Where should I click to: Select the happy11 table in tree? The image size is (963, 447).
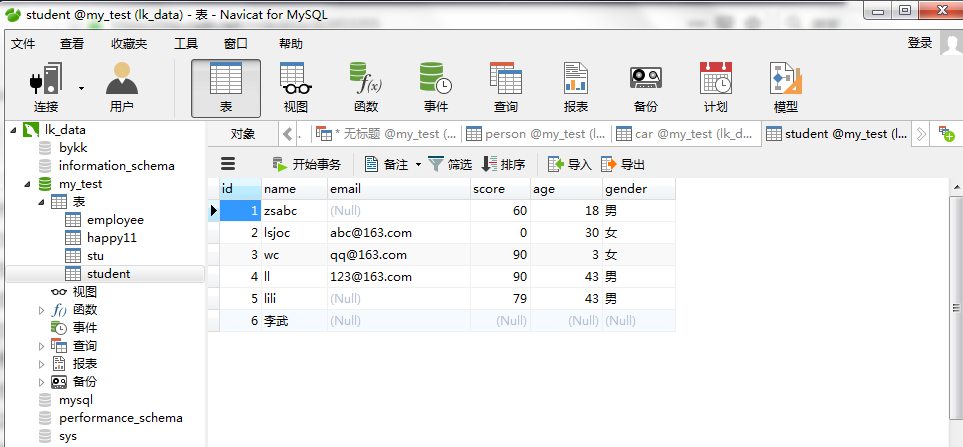[x=111, y=238]
